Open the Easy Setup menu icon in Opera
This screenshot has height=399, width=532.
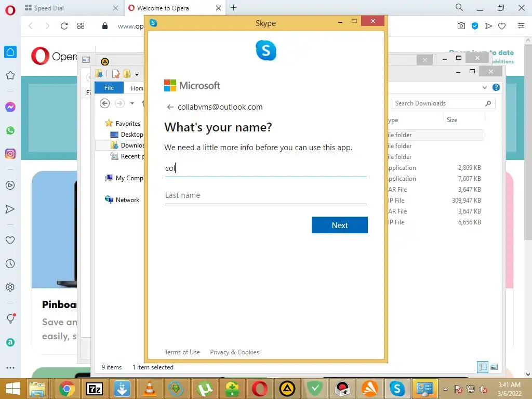tap(521, 26)
